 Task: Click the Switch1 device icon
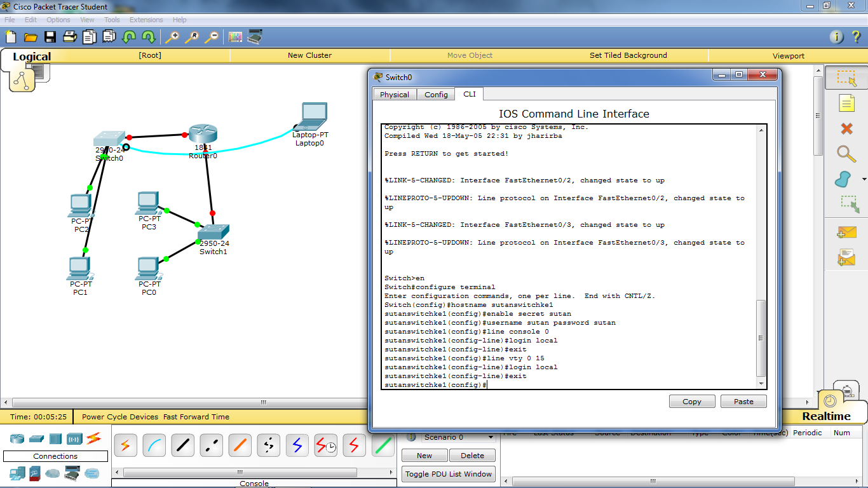tap(213, 232)
